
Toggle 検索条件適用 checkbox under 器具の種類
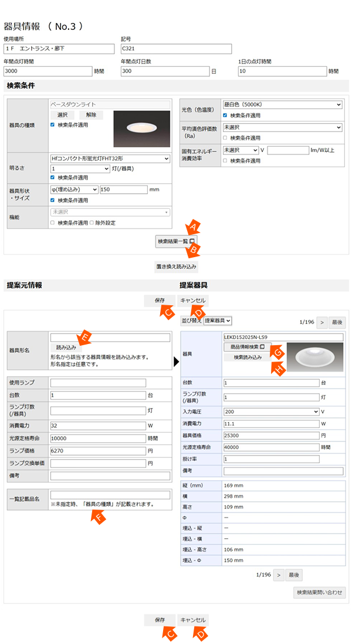(53, 126)
